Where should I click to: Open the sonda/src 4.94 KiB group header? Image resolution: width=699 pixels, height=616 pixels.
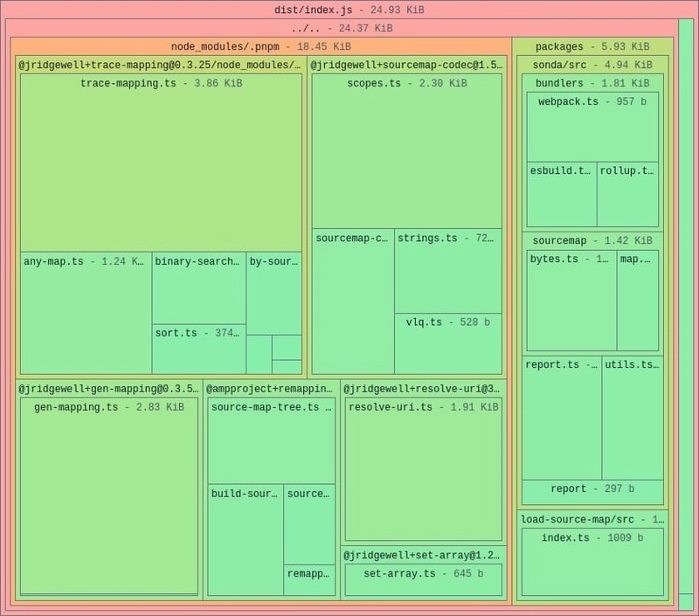click(592, 65)
